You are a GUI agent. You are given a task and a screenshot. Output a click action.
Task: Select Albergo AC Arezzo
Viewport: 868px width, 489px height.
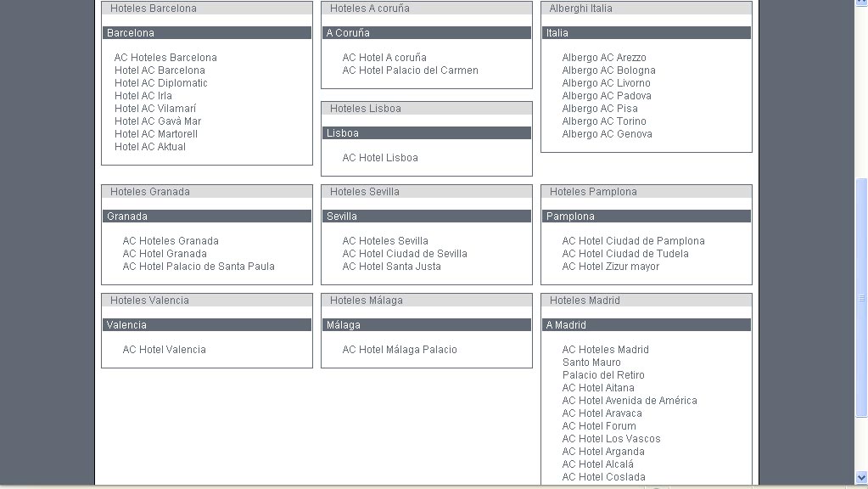604,58
